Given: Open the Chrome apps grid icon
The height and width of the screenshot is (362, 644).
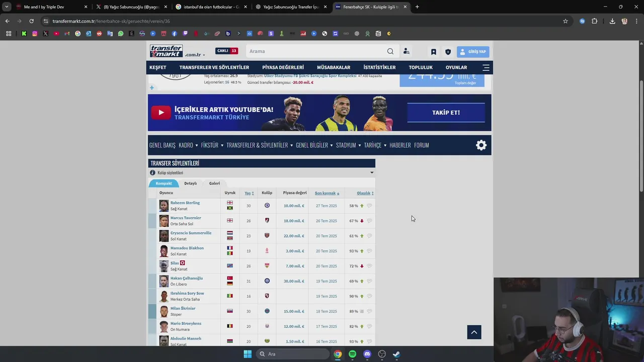Looking at the screenshot, I should point(9,34).
